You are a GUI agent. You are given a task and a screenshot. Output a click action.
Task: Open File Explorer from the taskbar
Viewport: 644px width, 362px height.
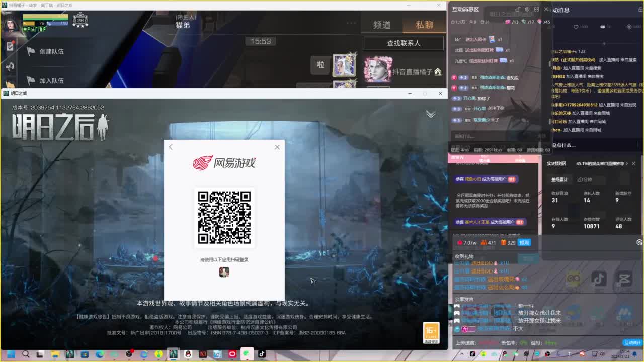(x=55, y=354)
